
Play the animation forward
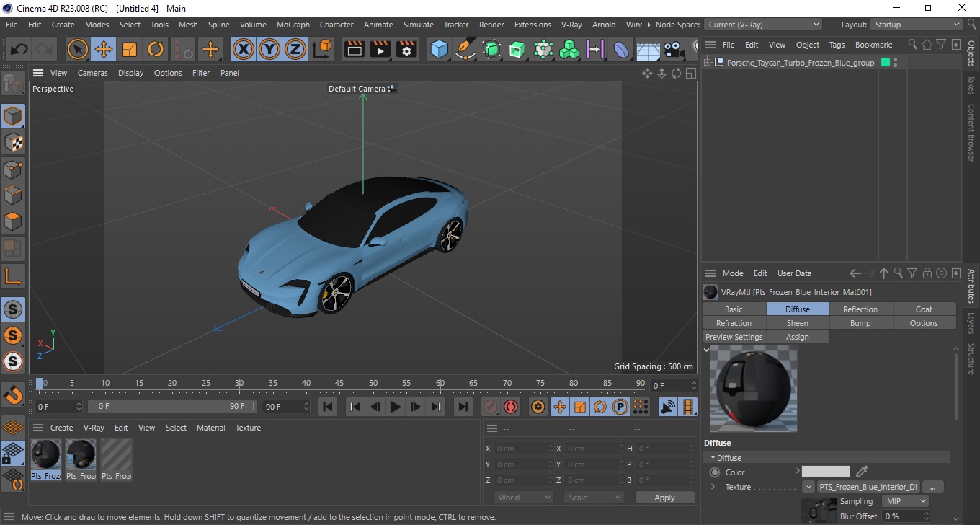(x=395, y=407)
